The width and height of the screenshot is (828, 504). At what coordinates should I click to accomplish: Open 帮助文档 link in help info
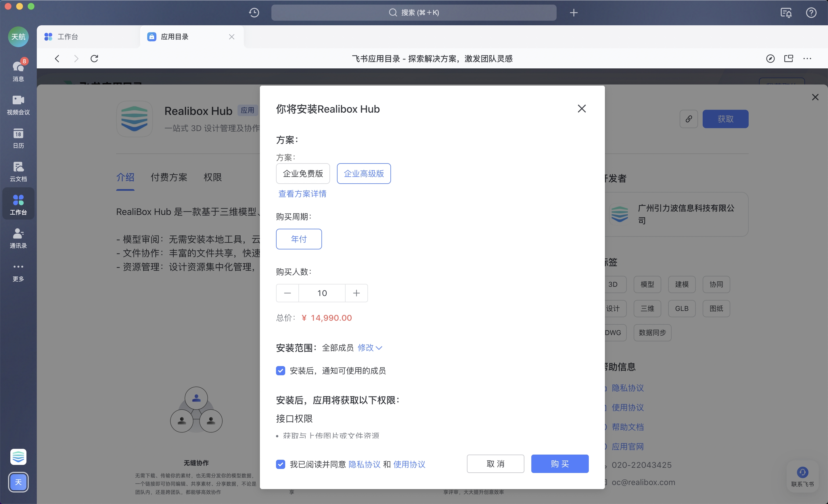coord(627,427)
